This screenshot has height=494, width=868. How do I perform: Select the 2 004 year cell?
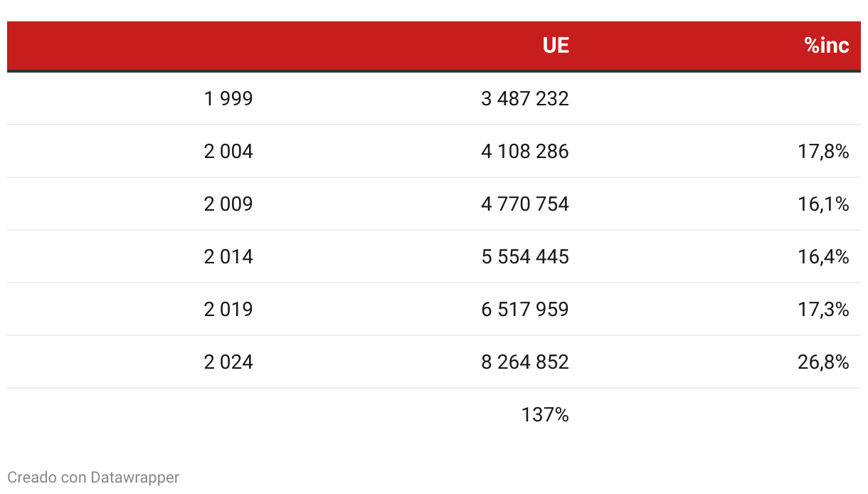pyautogui.click(x=228, y=152)
